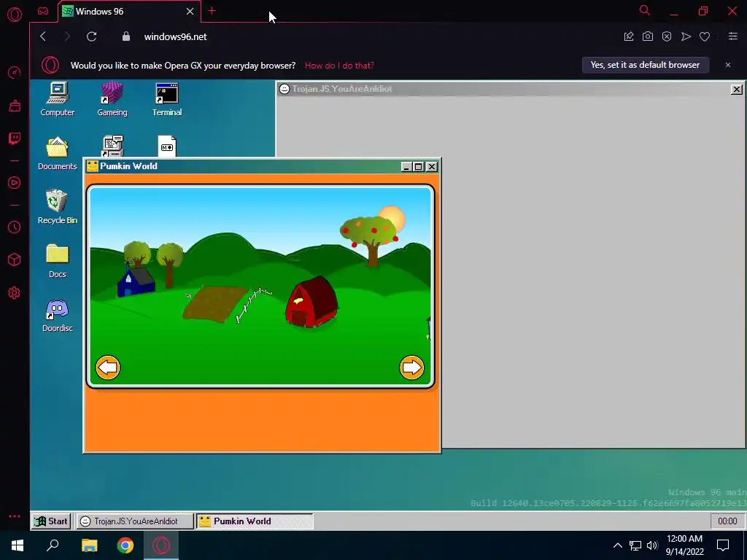Image resolution: width=747 pixels, height=560 pixels.
Task: Open the Recycle Bin icon
Action: (57, 206)
